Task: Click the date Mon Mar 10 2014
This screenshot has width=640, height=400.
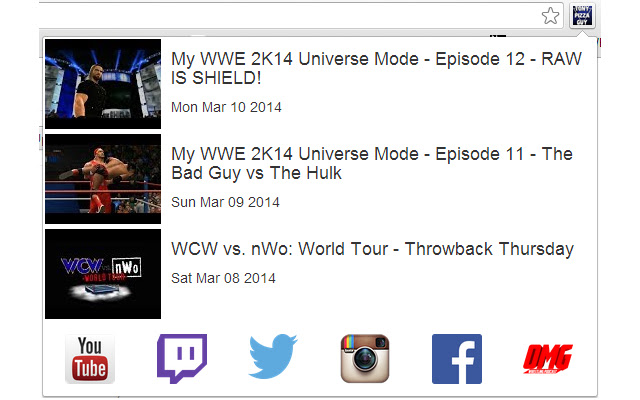Action: (226, 107)
